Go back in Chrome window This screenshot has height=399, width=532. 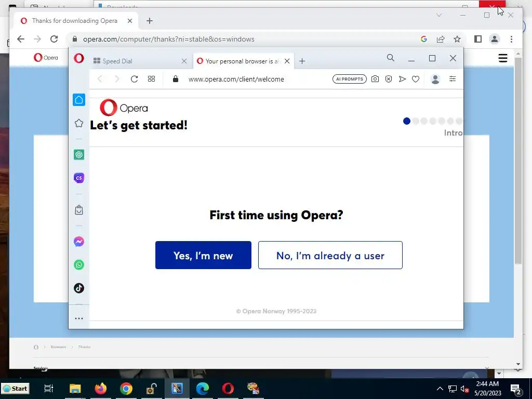click(21, 39)
